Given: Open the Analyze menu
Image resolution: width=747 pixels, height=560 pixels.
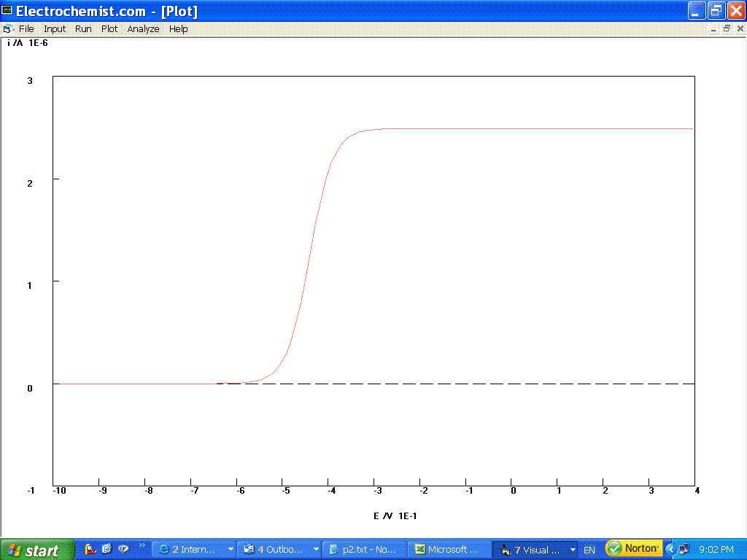Looking at the screenshot, I should click(x=143, y=29).
